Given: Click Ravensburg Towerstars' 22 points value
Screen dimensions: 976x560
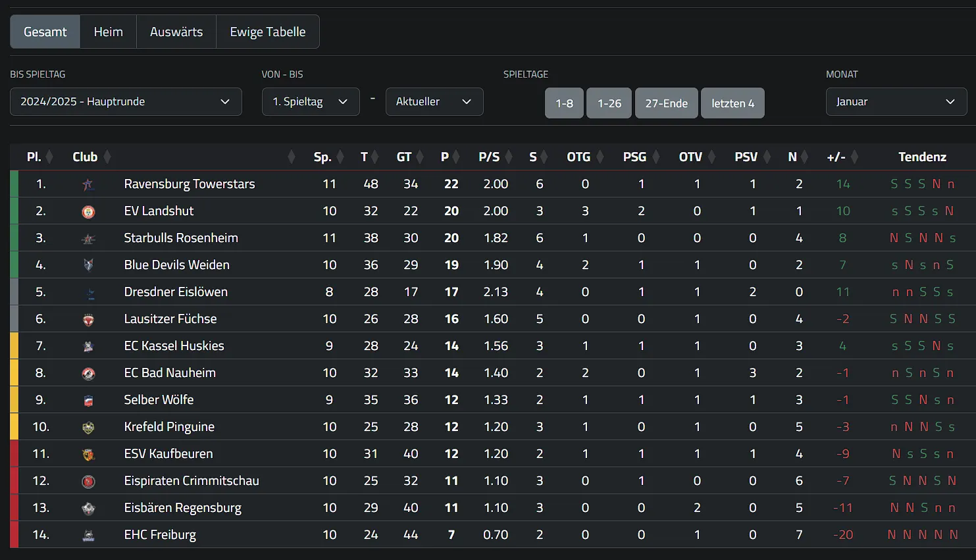Looking at the screenshot, I should pyautogui.click(x=451, y=184).
